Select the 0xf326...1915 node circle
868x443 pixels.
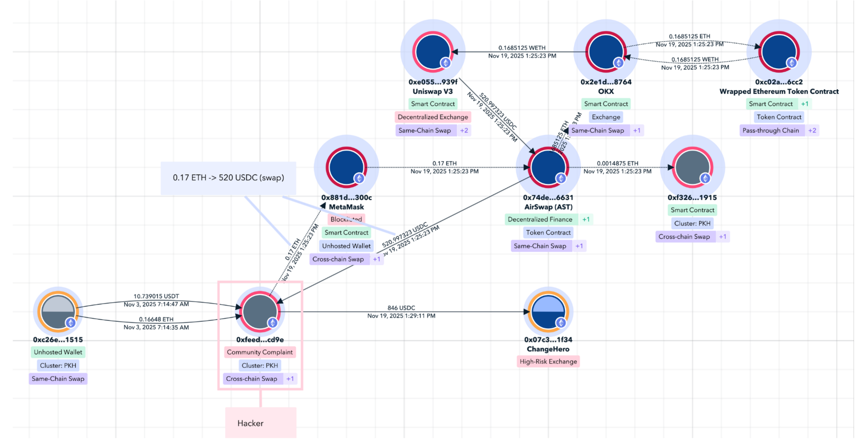(x=692, y=167)
